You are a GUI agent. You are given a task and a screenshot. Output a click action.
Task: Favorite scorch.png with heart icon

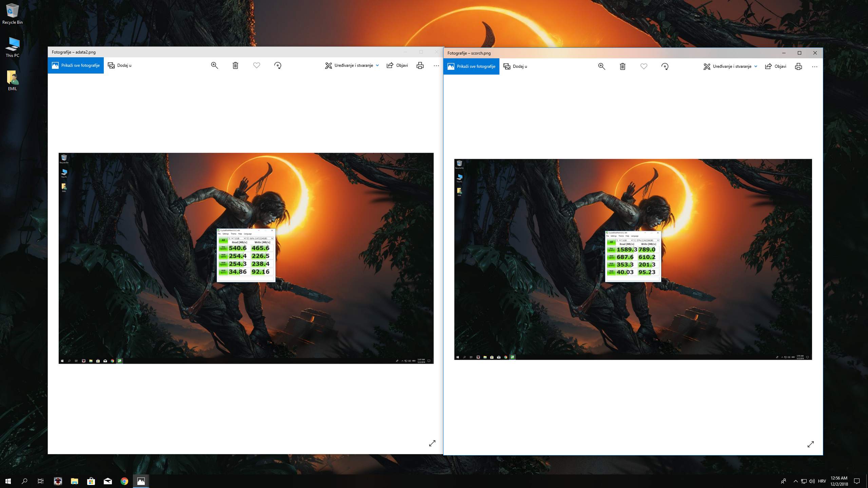[643, 66]
